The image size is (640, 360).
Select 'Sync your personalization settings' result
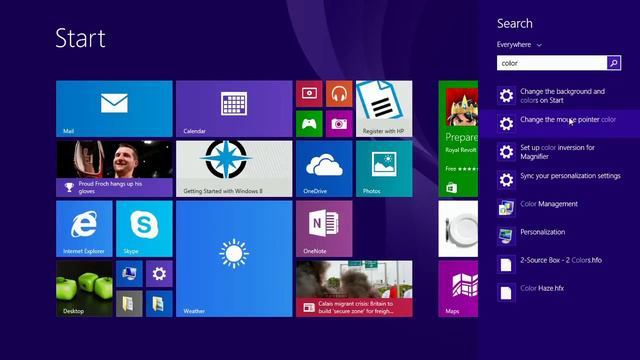[559, 180]
